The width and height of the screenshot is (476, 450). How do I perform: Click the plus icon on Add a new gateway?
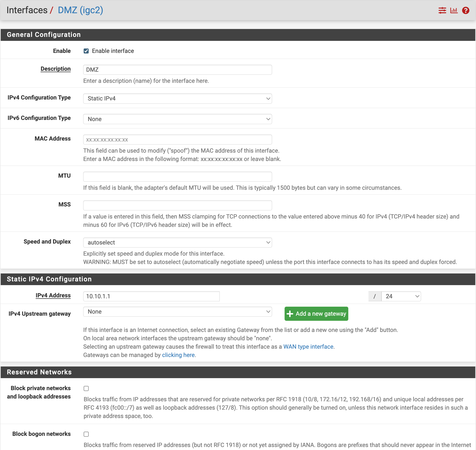[290, 314]
